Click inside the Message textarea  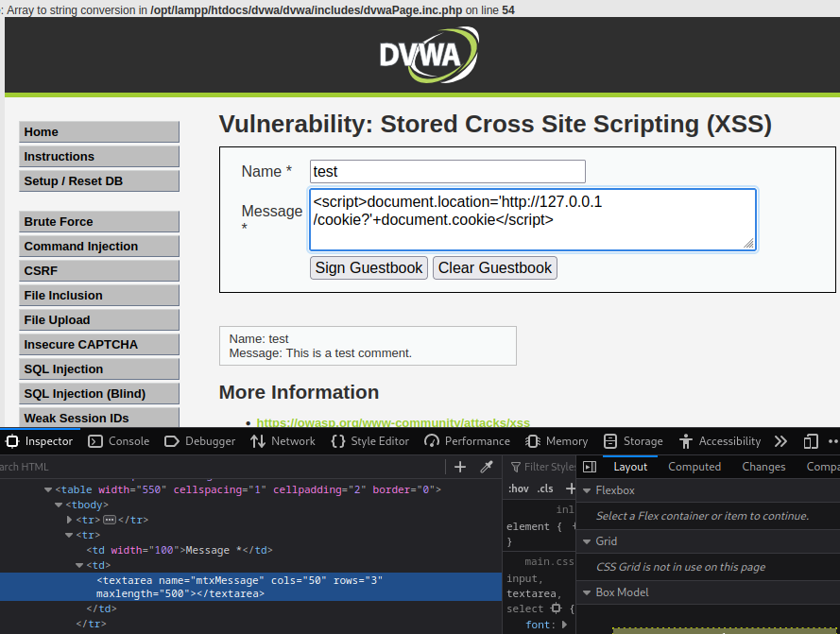(533, 219)
